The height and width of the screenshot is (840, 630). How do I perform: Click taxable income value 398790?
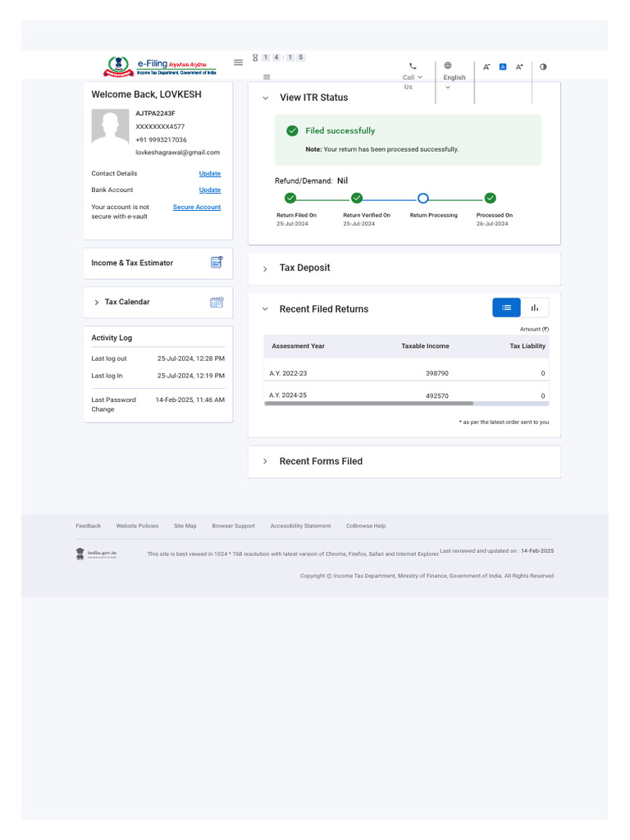click(x=437, y=373)
